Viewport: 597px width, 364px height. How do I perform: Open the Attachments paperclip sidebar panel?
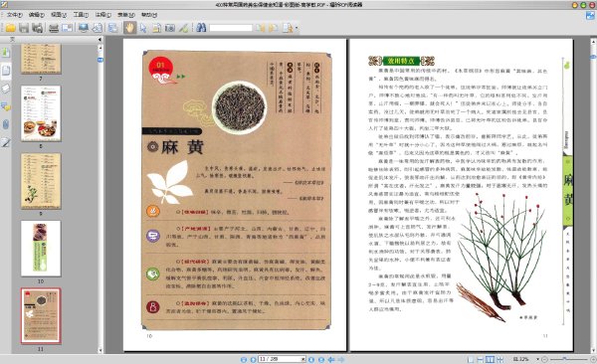click(x=6, y=124)
